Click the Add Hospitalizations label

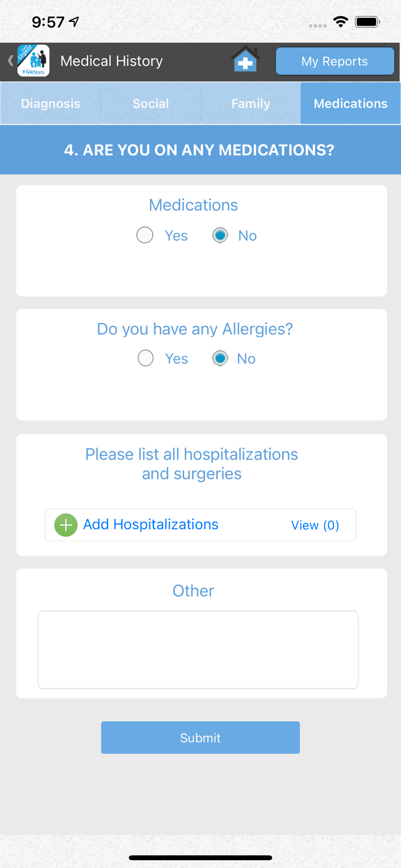pos(151,525)
